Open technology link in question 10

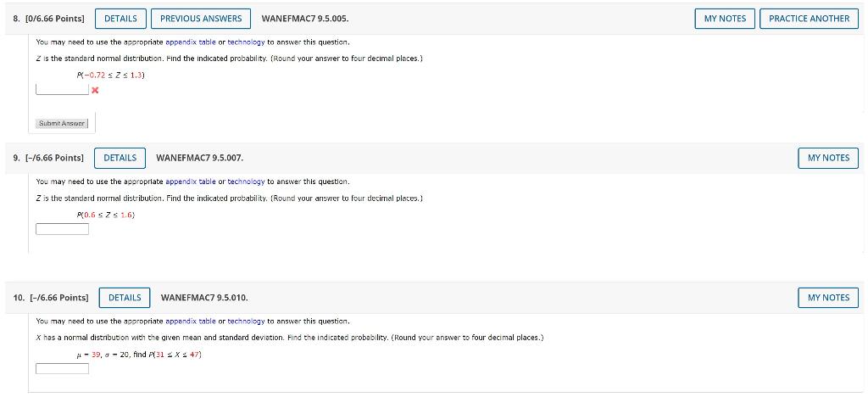(247, 321)
